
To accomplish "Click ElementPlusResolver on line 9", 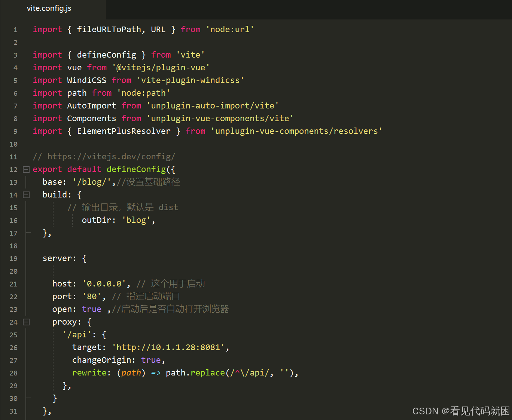I will coord(124,131).
